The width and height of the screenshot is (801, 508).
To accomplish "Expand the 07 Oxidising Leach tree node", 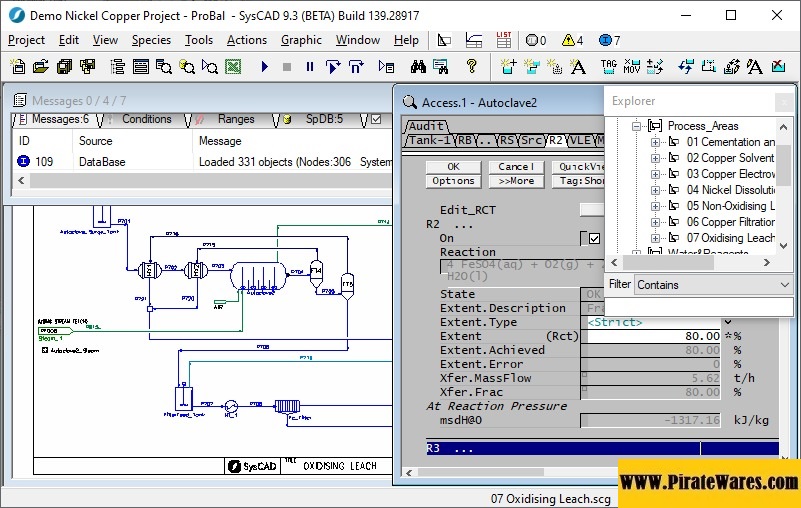I will coord(655,238).
